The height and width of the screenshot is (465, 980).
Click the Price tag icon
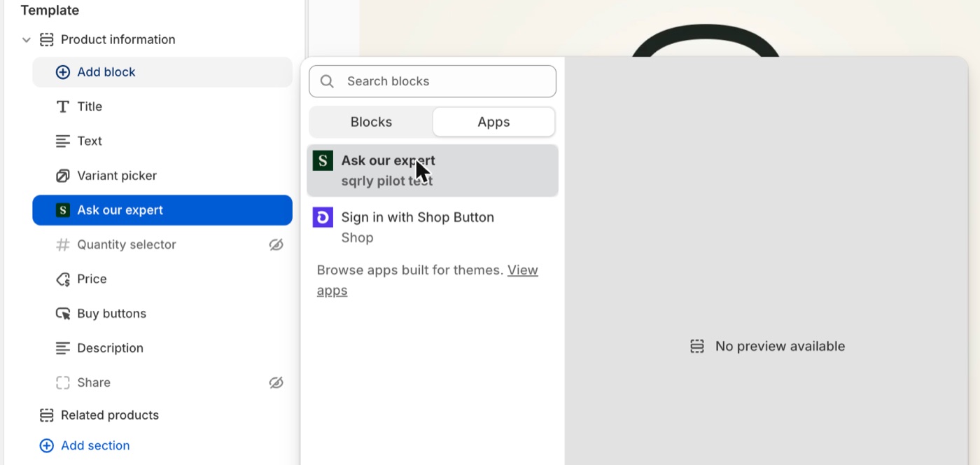pos(63,279)
